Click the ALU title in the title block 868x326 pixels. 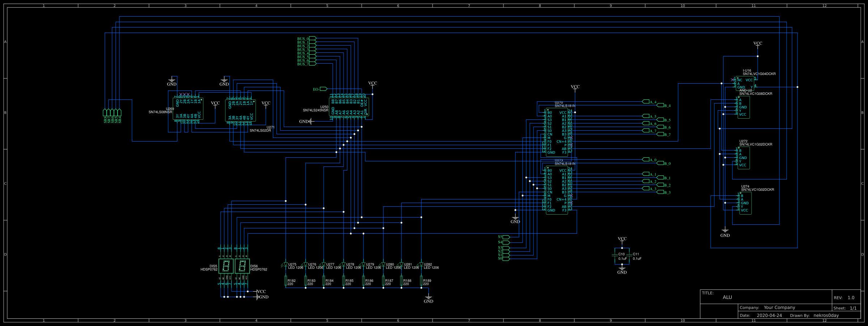point(727,297)
